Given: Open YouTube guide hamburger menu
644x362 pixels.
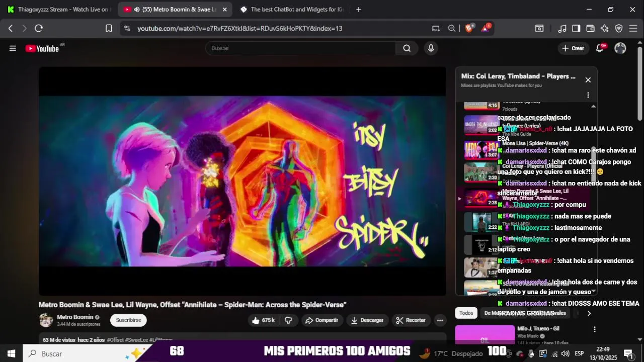Looking at the screenshot, I should 13,48.
